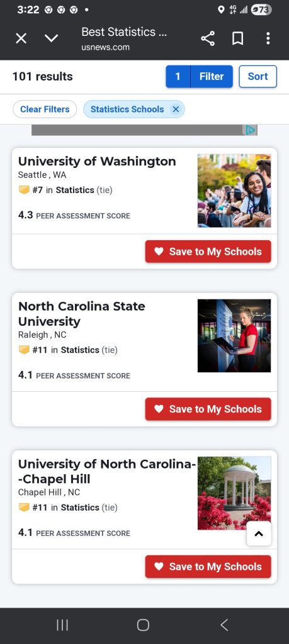This screenshot has width=289, height=644.
Task: Click the Clear Filters chip
Action: pyautogui.click(x=45, y=109)
